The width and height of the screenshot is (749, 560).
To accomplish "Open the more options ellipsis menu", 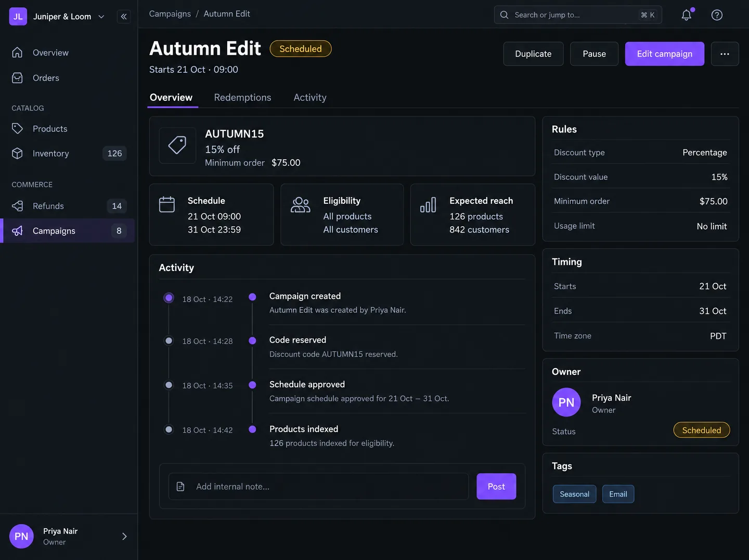I will click(x=725, y=54).
